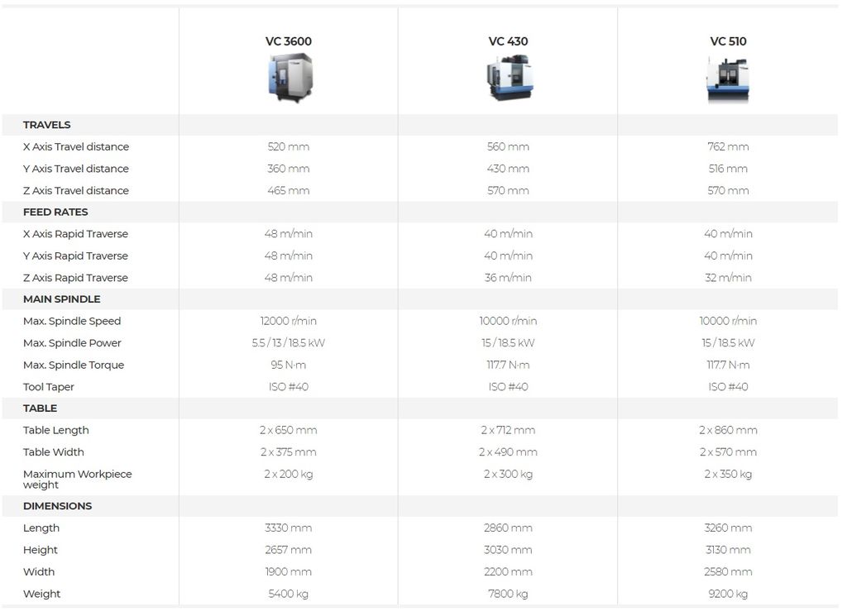Click the VC 510 machine image
Viewport: 847px width, 616px height.
tap(728, 80)
